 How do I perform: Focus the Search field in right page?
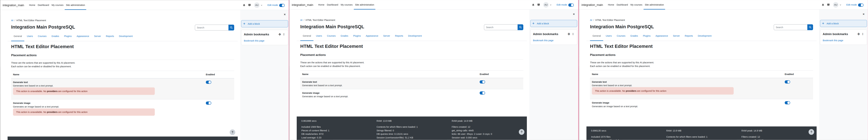790,27
